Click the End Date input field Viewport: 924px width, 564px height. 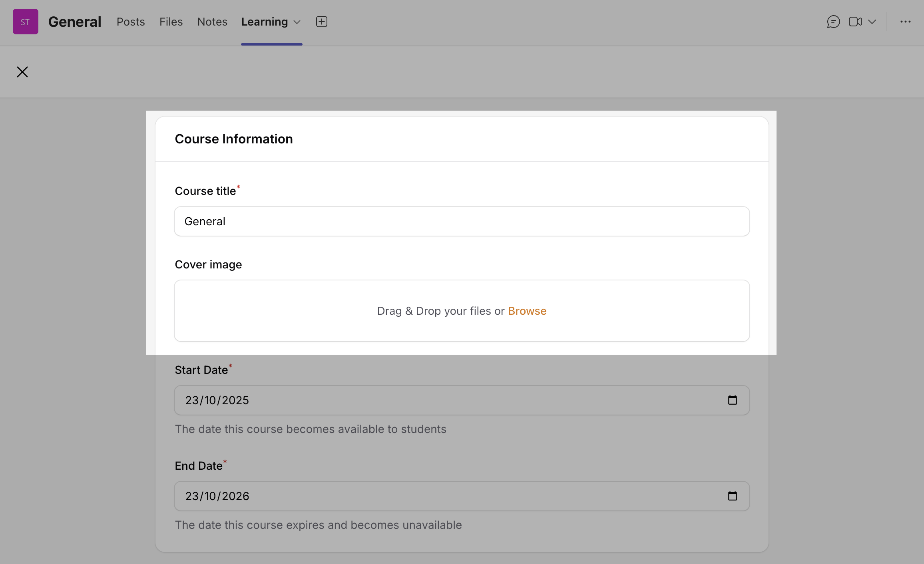(440, 496)
